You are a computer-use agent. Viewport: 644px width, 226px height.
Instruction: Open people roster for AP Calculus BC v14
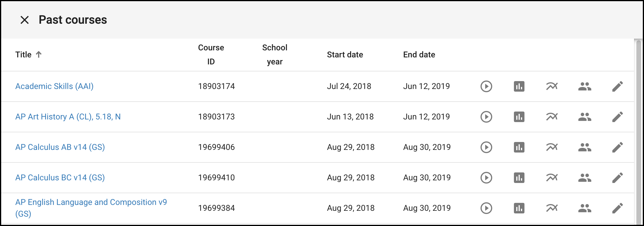pos(585,178)
